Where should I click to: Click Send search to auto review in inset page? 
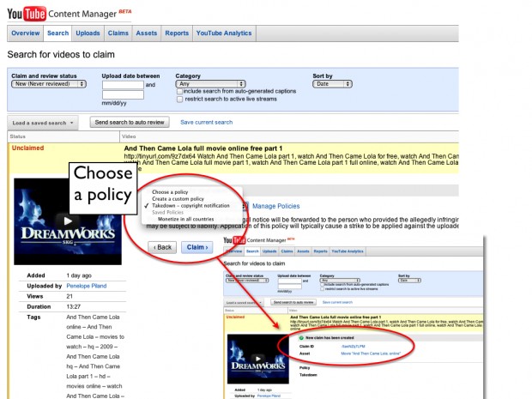click(293, 302)
